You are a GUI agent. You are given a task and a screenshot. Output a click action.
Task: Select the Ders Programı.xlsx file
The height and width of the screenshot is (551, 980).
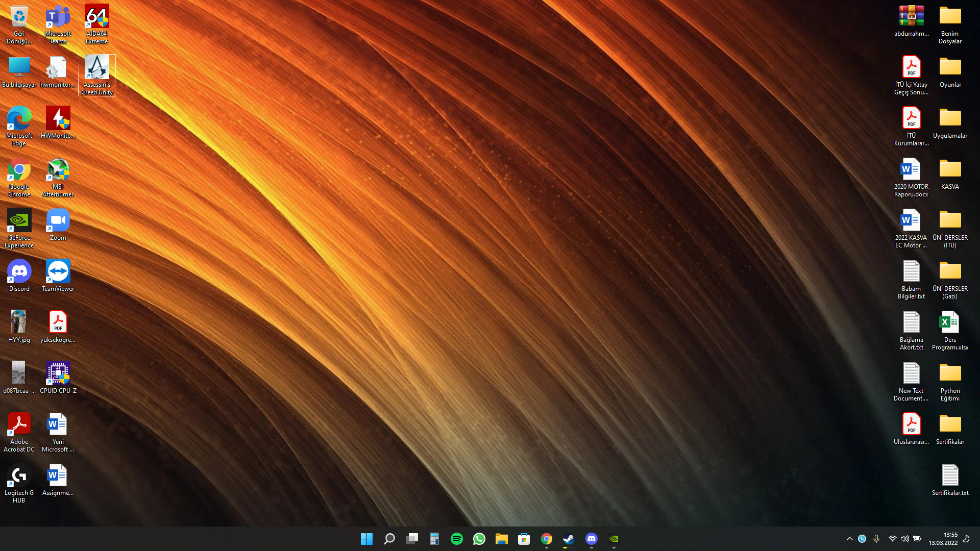[949, 323]
